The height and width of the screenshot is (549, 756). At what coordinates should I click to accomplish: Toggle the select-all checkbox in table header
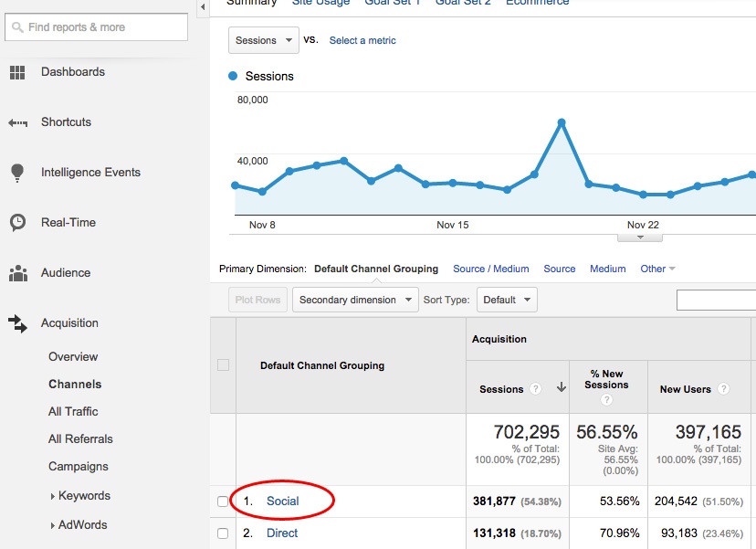223,364
